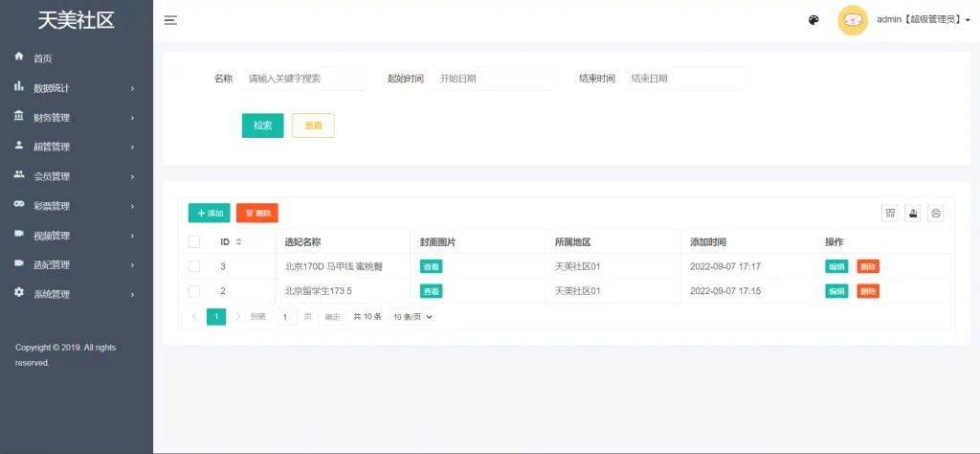Click the table export icon
Screen dimensions: 980x454
913,214
